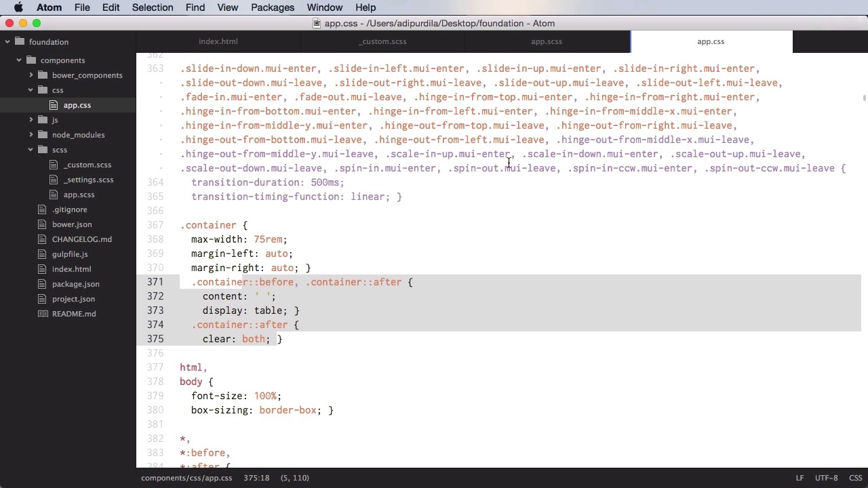The image size is (868, 488).
Task: Open the Find menu
Action: 195,7
